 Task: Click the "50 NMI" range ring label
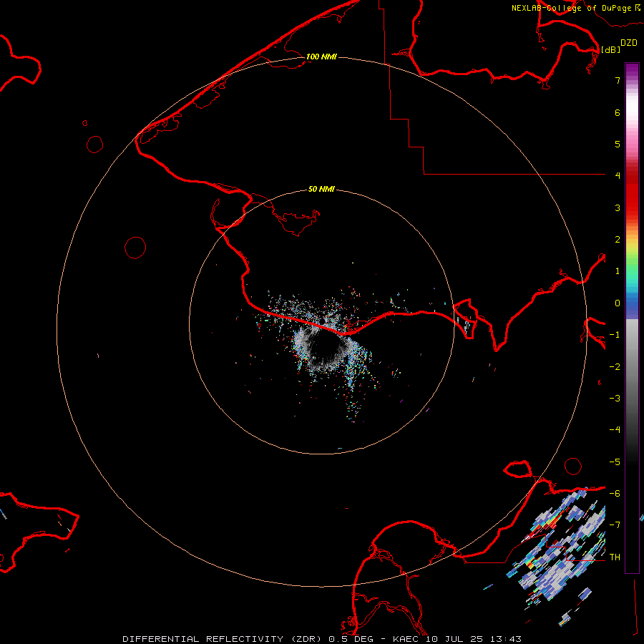(x=321, y=189)
